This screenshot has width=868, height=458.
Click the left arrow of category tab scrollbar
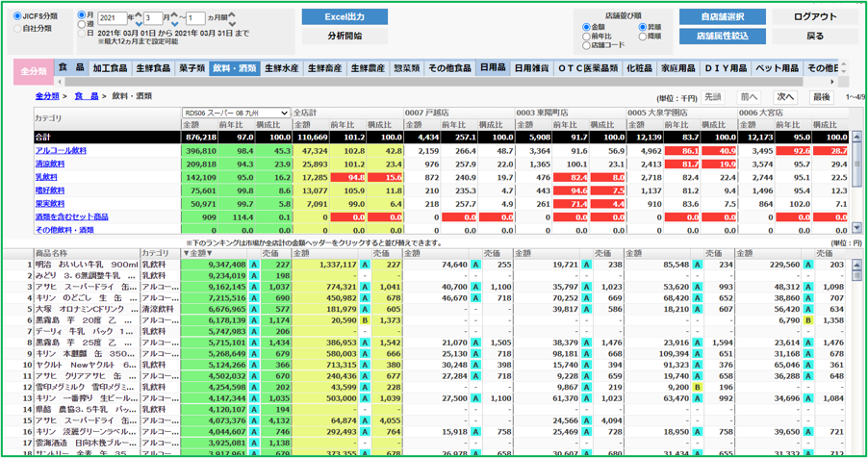coord(60,82)
